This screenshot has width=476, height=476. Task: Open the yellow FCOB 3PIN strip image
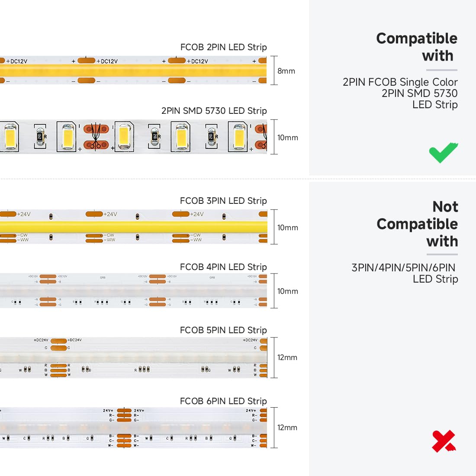pyautogui.click(x=133, y=227)
